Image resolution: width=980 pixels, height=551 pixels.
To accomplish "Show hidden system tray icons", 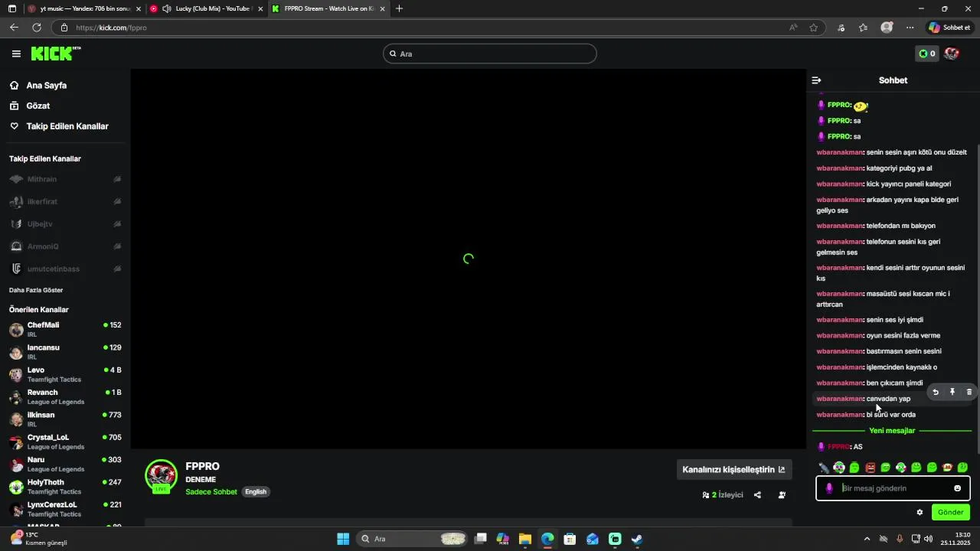I will [867, 539].
